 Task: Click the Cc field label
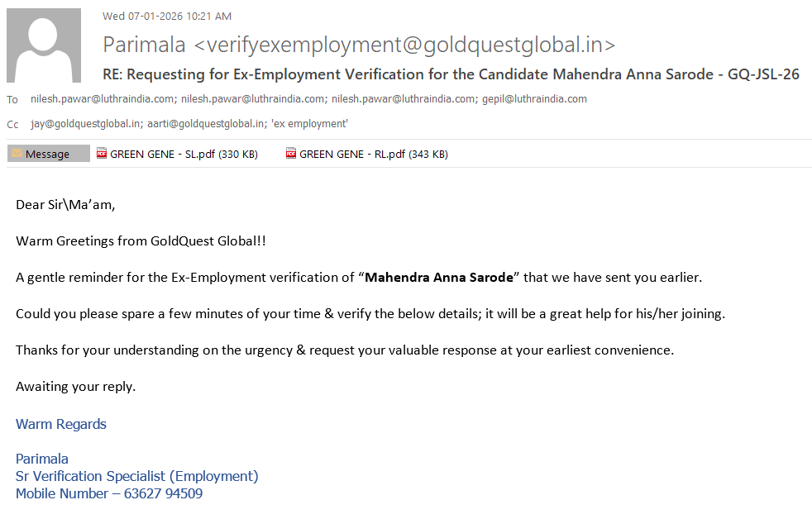[x=12, y=125]
